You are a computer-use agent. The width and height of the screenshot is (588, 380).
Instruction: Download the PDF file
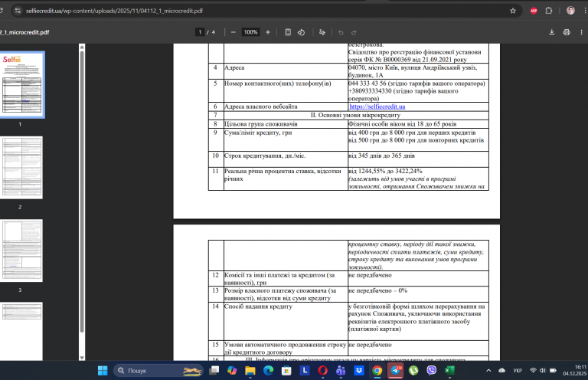(x=551, y=32)
